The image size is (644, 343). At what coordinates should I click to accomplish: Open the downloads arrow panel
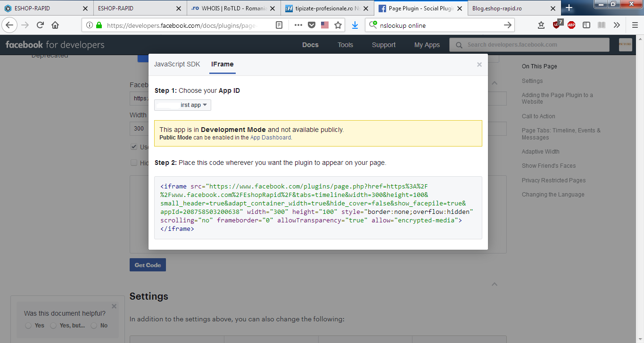[355, 25]
